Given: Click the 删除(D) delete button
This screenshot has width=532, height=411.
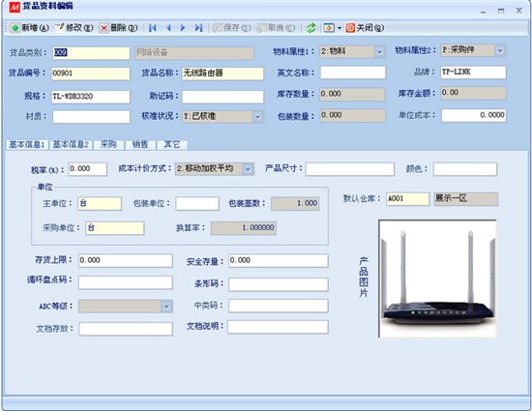Looking at the screenshot, I should click(118, 28).
